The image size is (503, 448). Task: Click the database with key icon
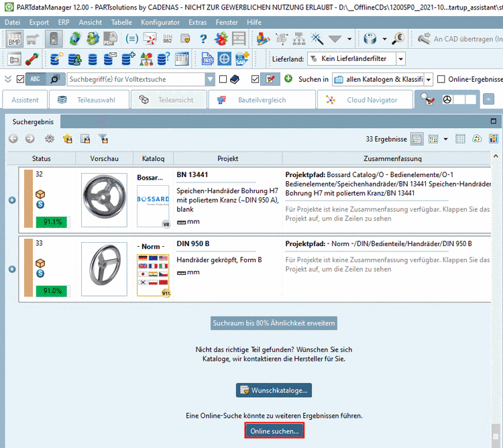56,59
